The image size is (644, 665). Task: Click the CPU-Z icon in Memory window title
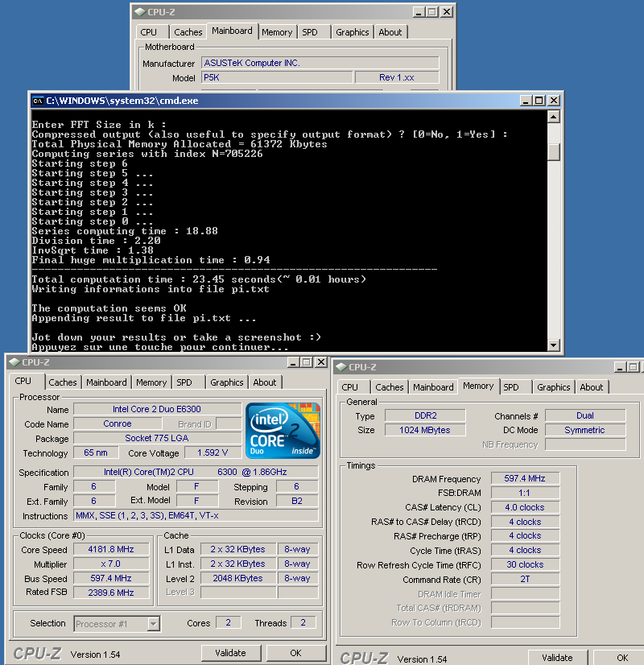(341, 367)
